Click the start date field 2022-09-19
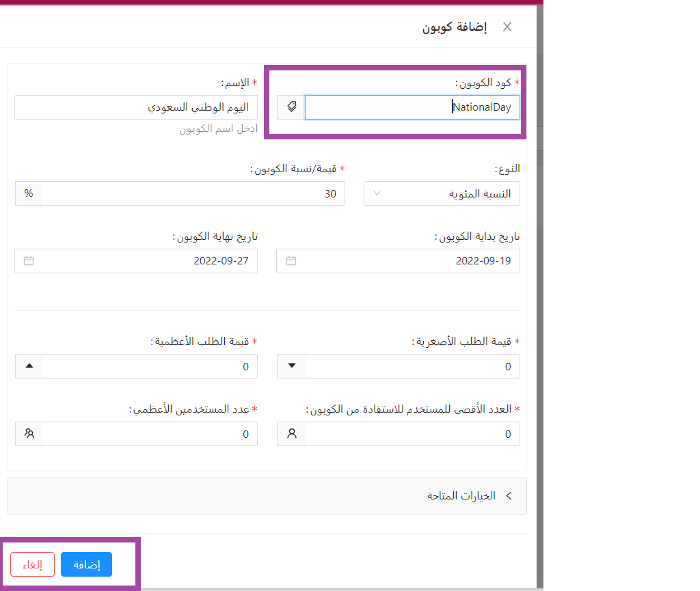Screen dimensions: 700x591 [x=410, y=261]
